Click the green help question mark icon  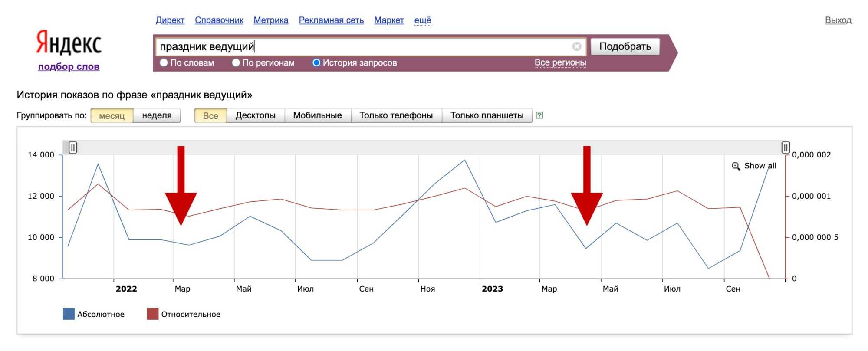pyautogui.click(x=539, y=115)
